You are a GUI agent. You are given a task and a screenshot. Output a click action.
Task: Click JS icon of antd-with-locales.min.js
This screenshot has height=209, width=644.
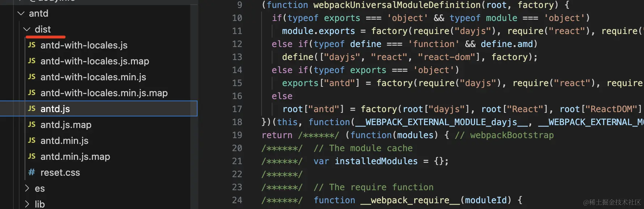point(32,77)
